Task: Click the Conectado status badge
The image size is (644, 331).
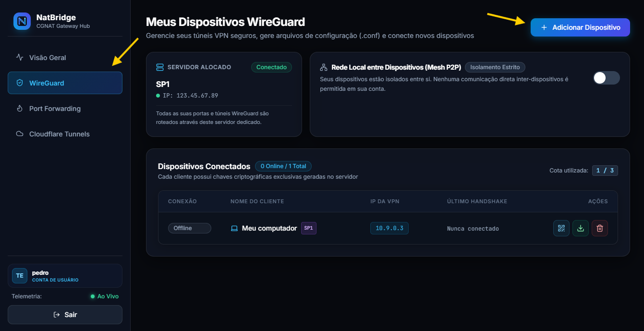Action: (271, 67)
